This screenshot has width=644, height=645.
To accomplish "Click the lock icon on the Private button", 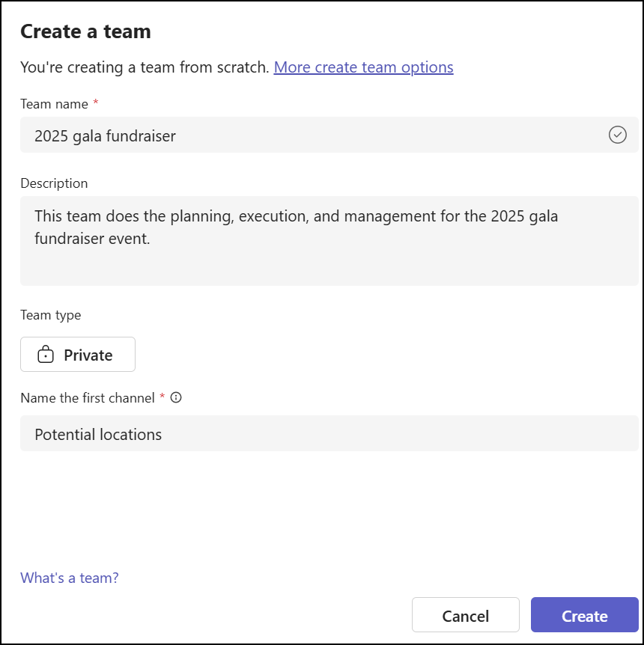I will (46, 354).
